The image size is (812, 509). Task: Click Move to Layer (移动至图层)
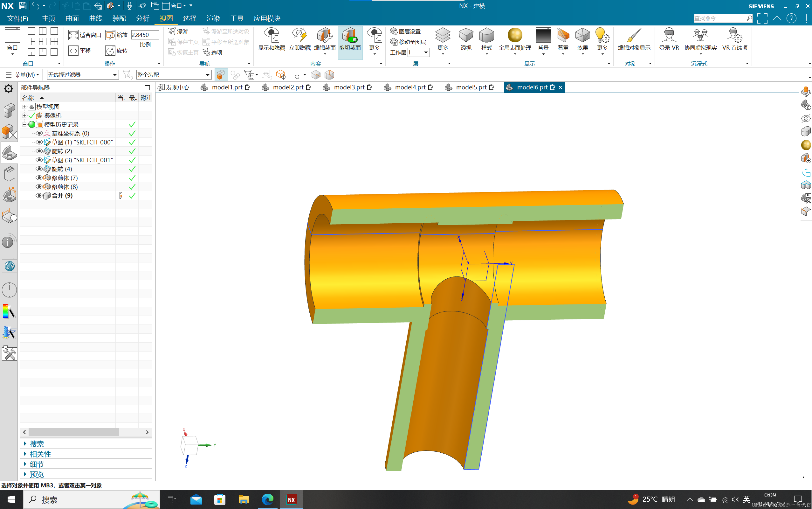pos(408,42)
